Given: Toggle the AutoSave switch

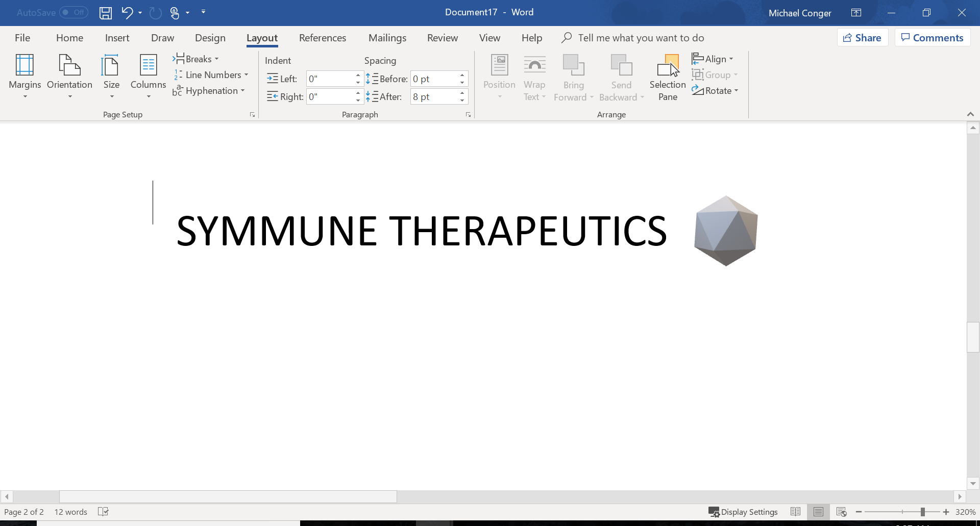Looking at the screenshot, I should (x=73, y=13).
